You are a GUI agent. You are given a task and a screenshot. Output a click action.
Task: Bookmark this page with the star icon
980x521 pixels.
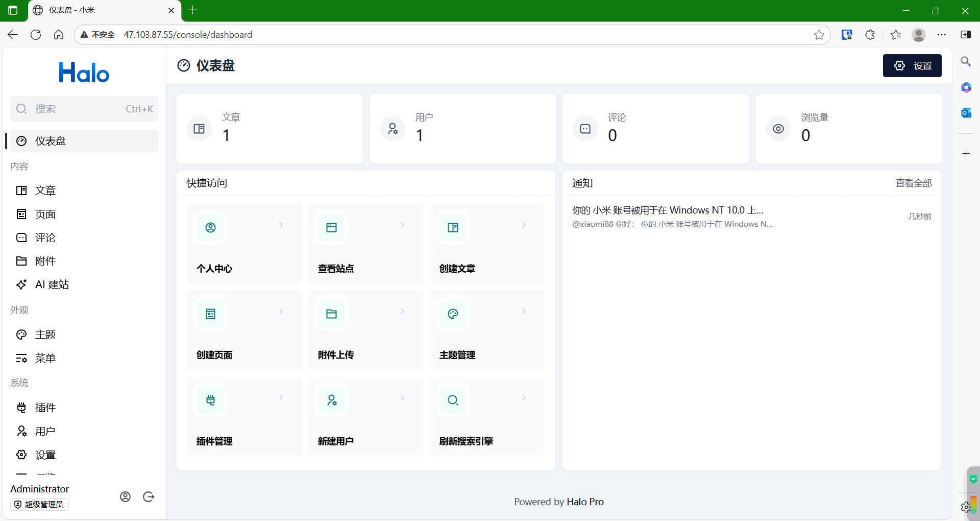[x=819, y=35]
